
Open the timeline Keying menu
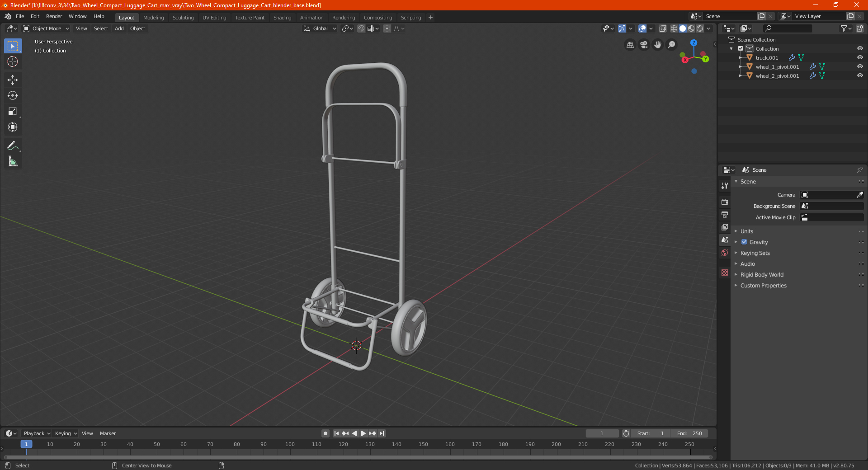[66, 433]
